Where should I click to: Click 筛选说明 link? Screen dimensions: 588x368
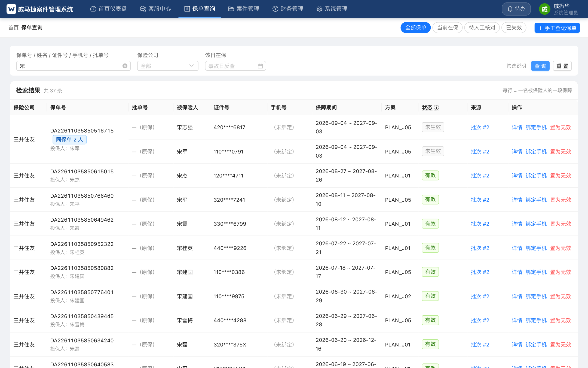516,66
